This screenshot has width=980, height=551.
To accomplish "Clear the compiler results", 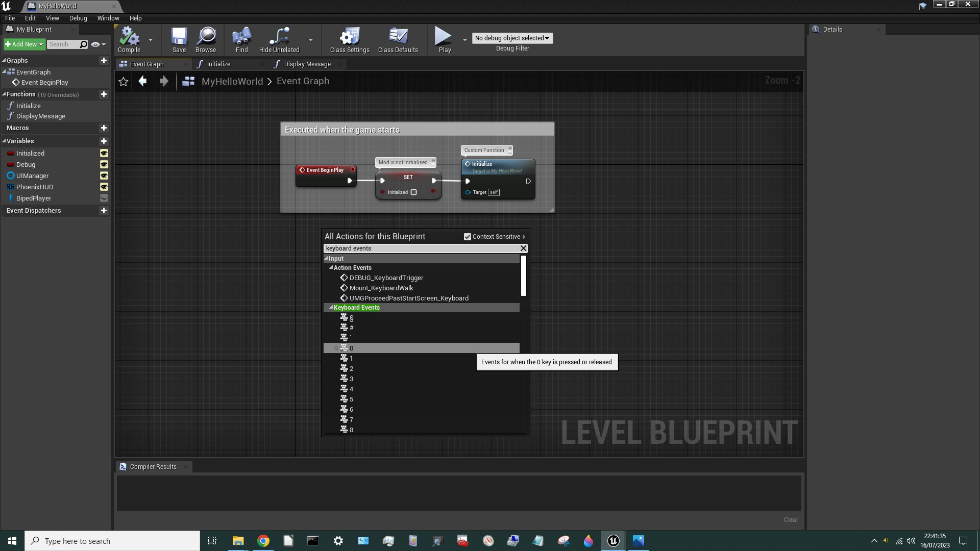I will pos(791,520).
